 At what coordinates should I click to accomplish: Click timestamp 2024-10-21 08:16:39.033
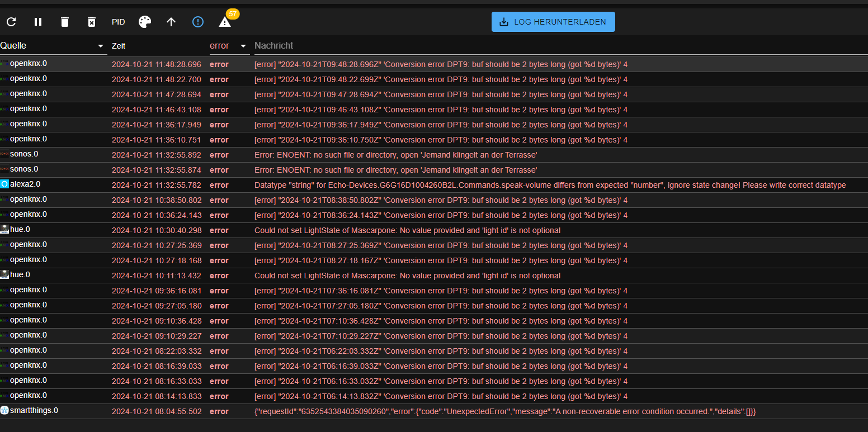coord(157,366)
